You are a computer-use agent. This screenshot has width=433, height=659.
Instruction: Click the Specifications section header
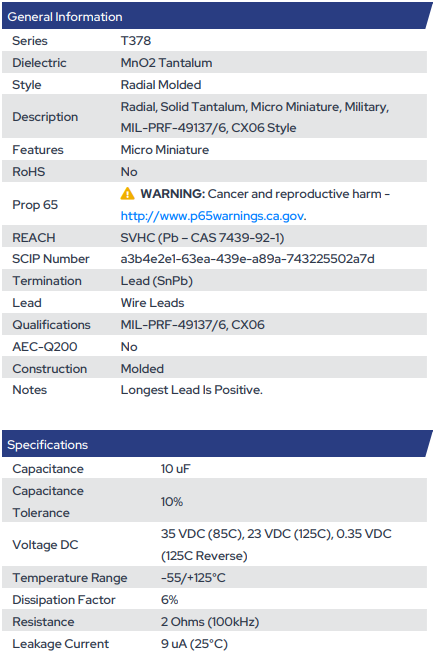coord(216,445)
